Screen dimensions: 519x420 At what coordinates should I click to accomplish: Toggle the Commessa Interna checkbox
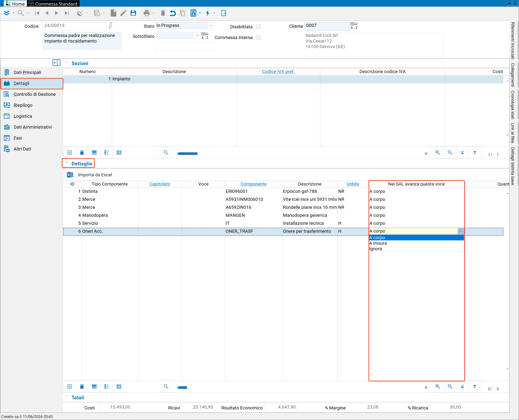pyautogui.click(x=258, y=37)
